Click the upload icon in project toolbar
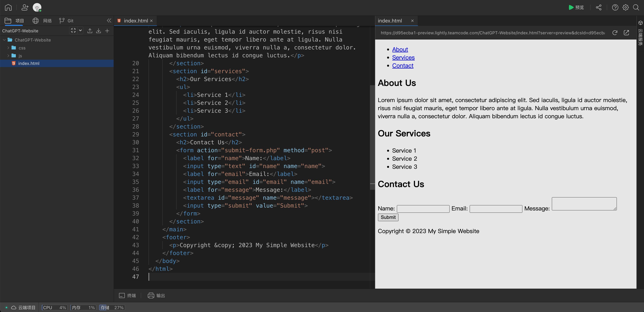 [x=90, y=31]
